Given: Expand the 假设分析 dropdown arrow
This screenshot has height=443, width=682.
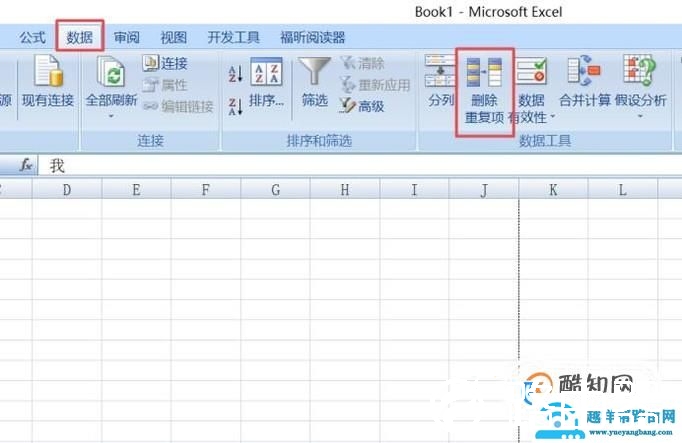Looking at the screenshot, I should point(640,116).
